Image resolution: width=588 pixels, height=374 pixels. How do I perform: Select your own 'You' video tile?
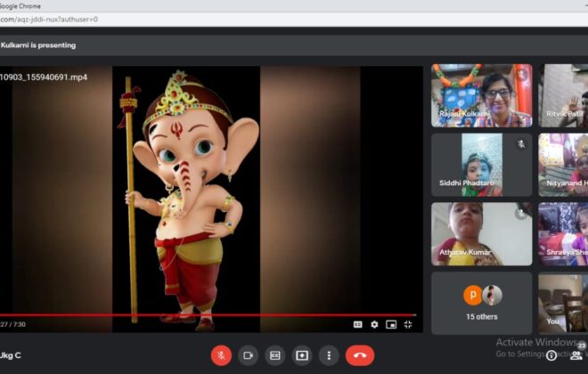563,303
